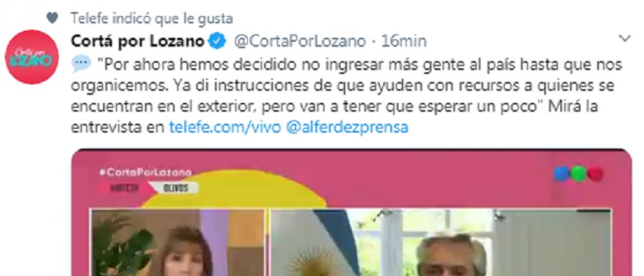Click the 'Telefe indicó que le gusta' text
Viewport: 644px width, 276px height.
pyautogui.click(x=151, y=18)
